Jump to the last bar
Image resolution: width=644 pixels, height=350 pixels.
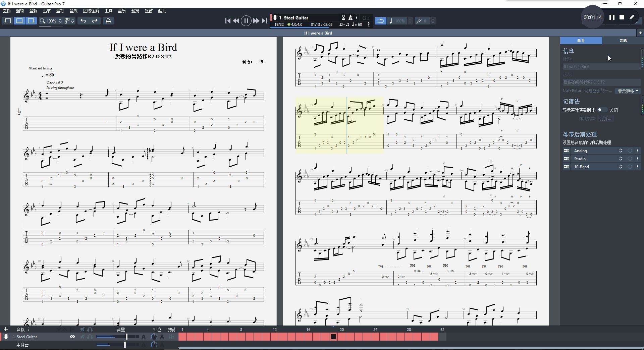coord(264,21)
